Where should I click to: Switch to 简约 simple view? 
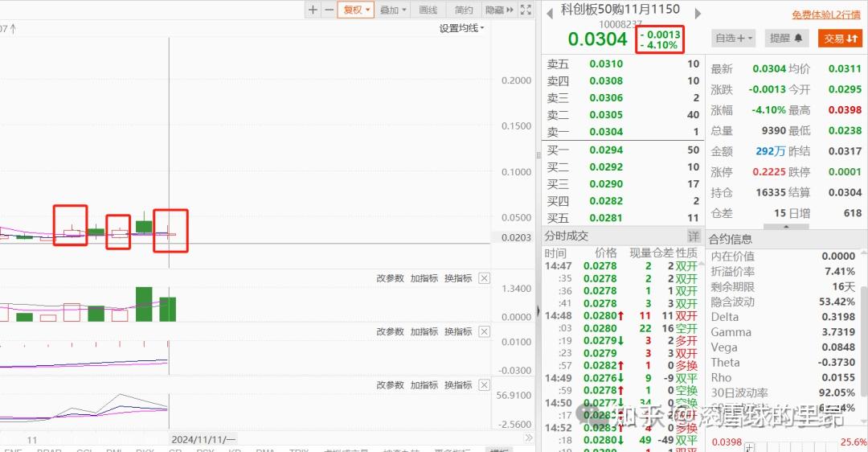(x=464, y=10)
